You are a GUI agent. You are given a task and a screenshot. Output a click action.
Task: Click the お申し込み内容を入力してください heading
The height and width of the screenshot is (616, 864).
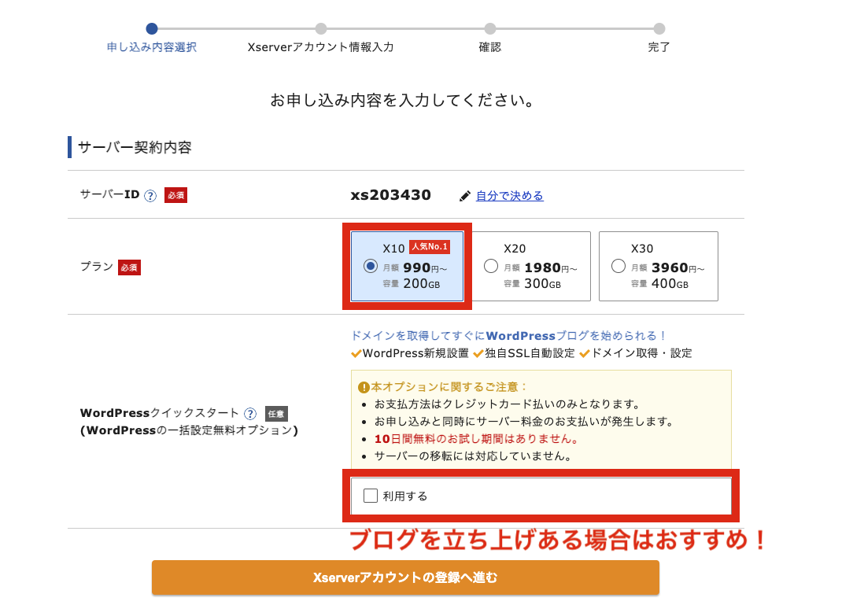[401, 100]
